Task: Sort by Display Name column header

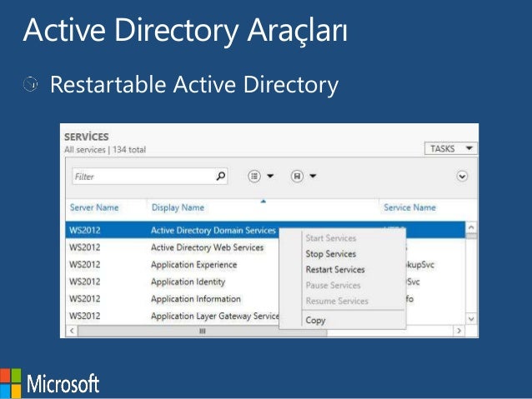Action: tap(178, 207)
